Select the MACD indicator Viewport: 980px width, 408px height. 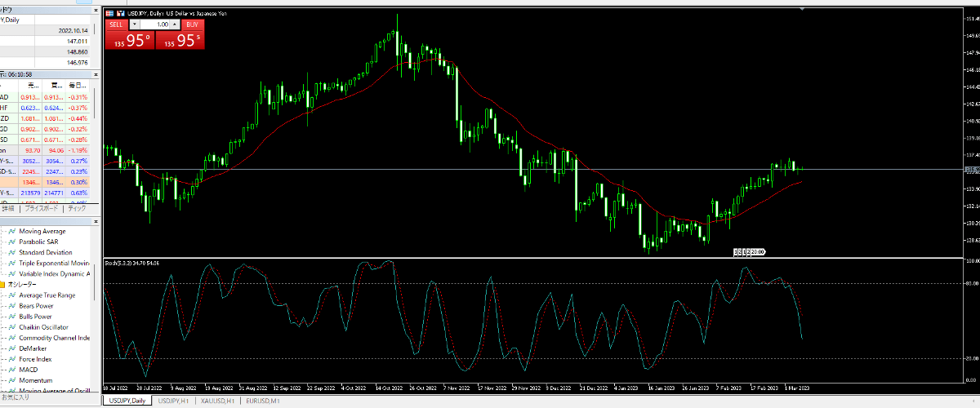pyautogui.click(x=29, y=370)
